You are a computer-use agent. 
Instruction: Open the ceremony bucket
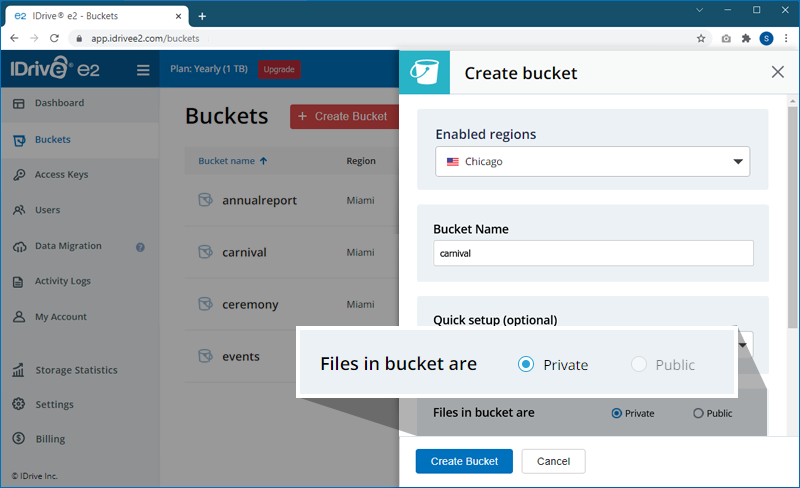250,304
